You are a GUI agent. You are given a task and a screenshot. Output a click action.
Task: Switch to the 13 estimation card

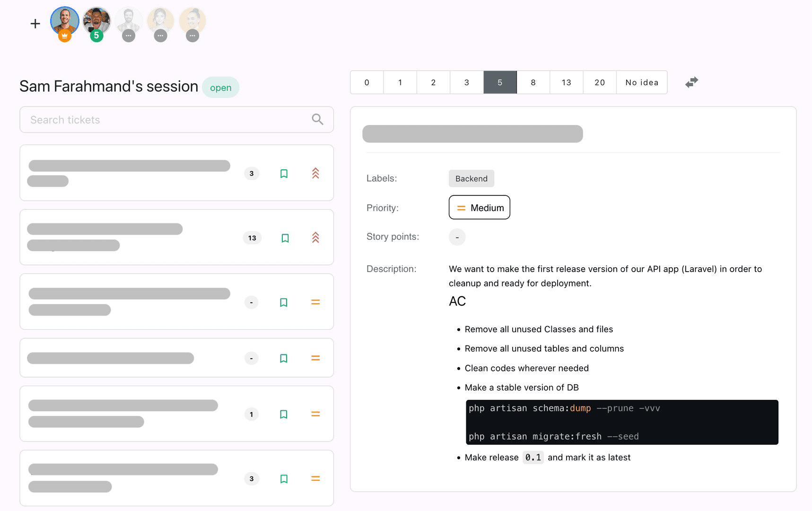[566, 82]
